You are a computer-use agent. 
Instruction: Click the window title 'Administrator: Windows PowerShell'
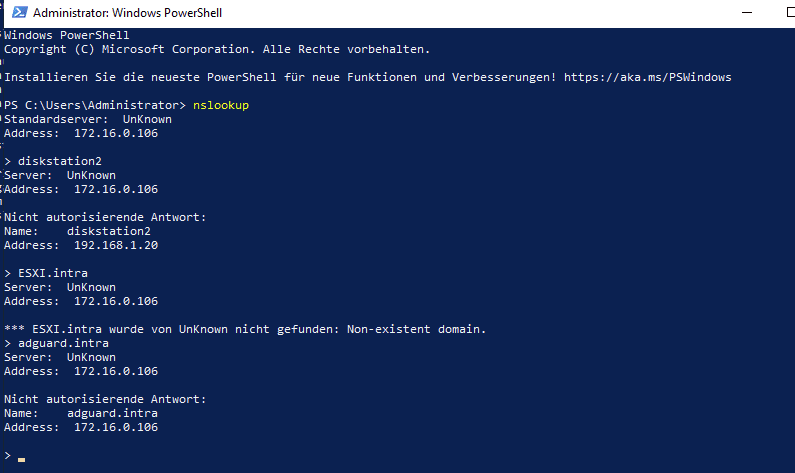point(127,13)
